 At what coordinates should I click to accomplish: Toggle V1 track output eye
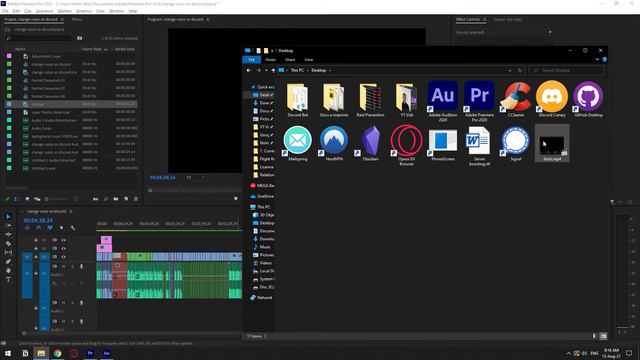[63, 257]
